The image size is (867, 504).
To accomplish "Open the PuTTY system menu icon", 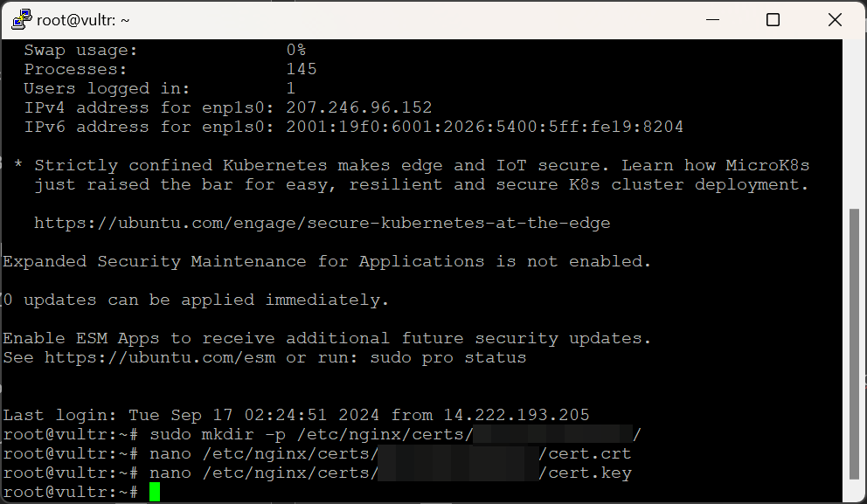I will (x=21, y=20).
